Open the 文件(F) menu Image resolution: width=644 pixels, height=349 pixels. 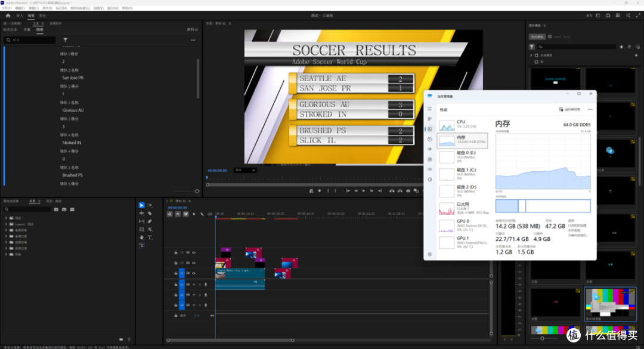click(x=7, y=8)
